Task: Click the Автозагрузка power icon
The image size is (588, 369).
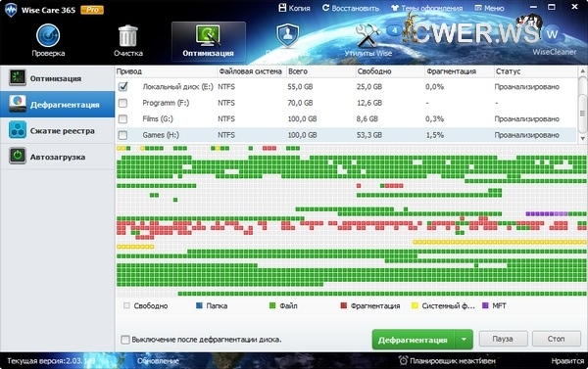Action: coord(18,157)
